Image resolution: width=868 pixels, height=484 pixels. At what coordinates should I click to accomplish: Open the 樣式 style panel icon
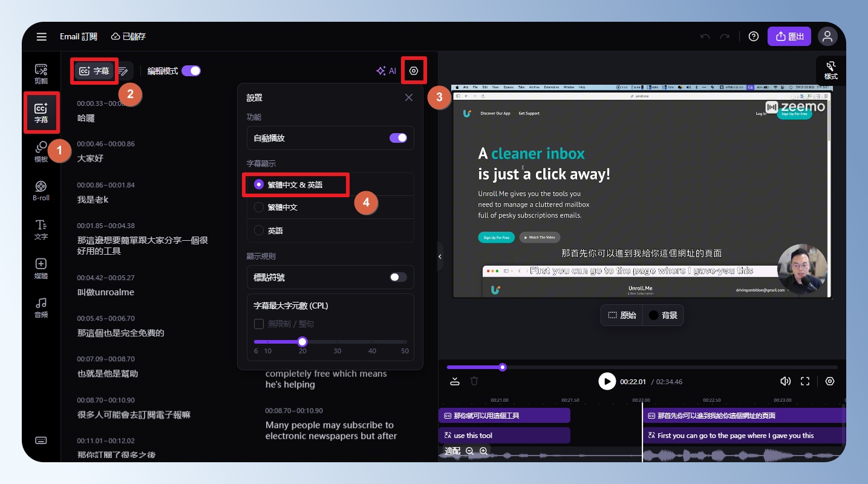point(830,70)
